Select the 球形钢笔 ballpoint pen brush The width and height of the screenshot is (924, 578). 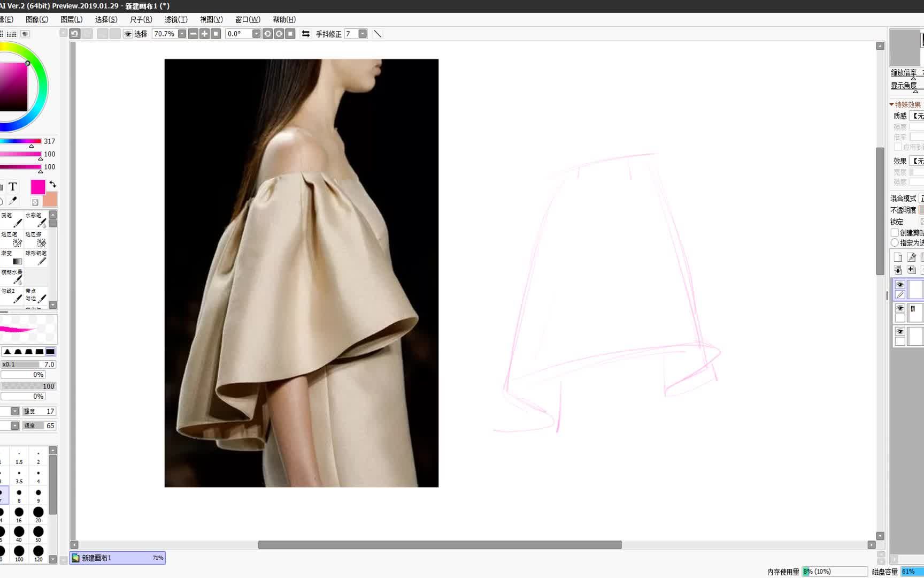(36, 257)
